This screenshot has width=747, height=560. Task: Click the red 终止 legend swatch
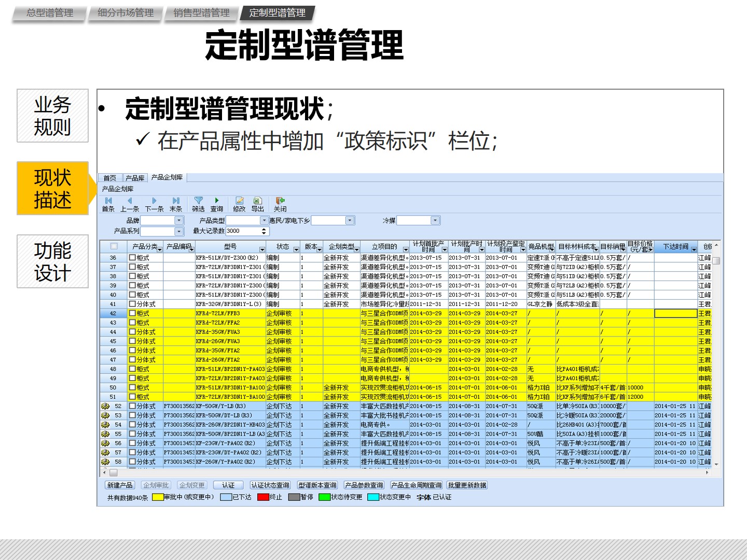pos(263,497)
